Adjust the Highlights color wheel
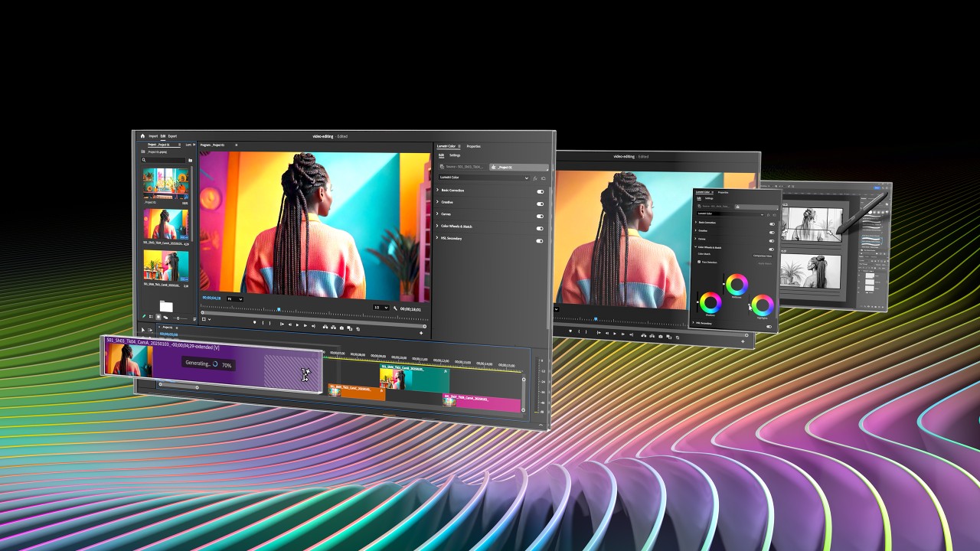The height and width of the screenshot is (551, 980). click(763, 305)
